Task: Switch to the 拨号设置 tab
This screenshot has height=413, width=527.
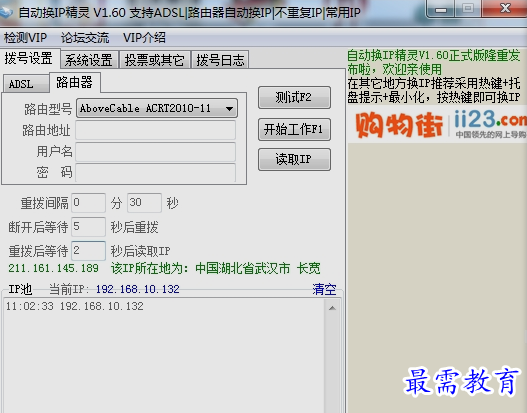Action: 30,58
